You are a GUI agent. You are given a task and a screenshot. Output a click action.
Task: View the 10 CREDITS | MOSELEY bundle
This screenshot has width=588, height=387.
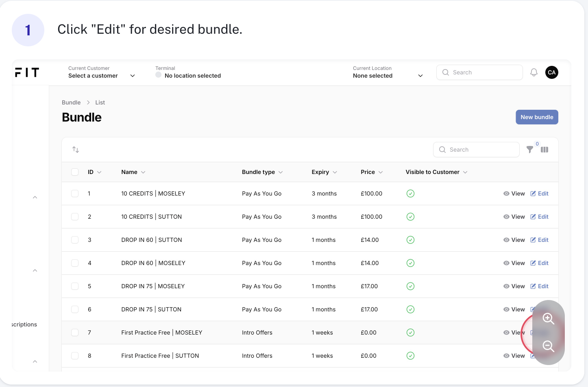click(514, 193)
